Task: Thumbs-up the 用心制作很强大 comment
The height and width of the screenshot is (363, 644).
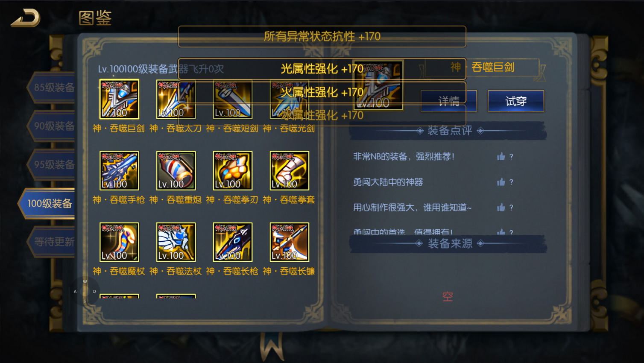Action: click(x=501, y=207)
